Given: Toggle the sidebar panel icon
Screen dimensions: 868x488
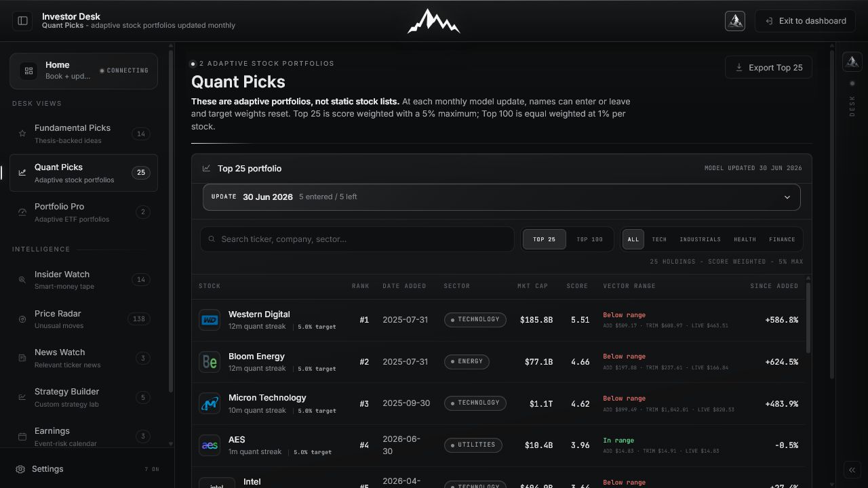Looking at the screenshot, I should pyautogui.click(x=22, y=21).
